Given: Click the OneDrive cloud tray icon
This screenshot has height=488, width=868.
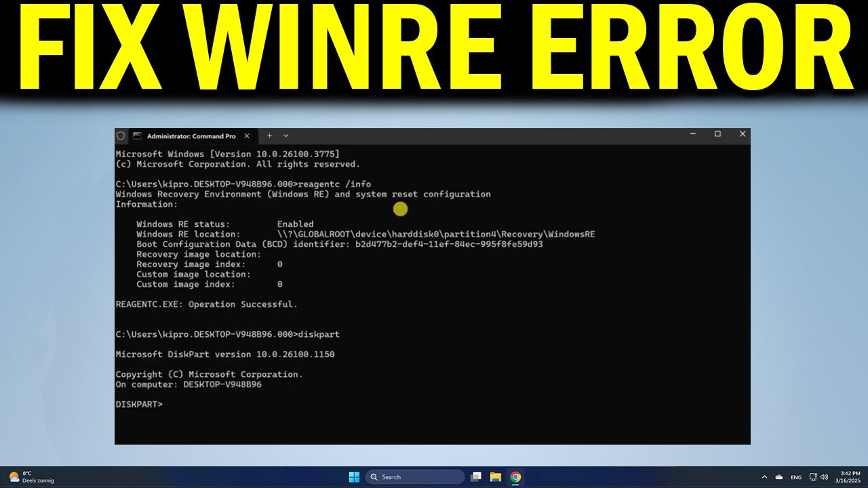Looking at the screenshot, I should pos(779,477).
